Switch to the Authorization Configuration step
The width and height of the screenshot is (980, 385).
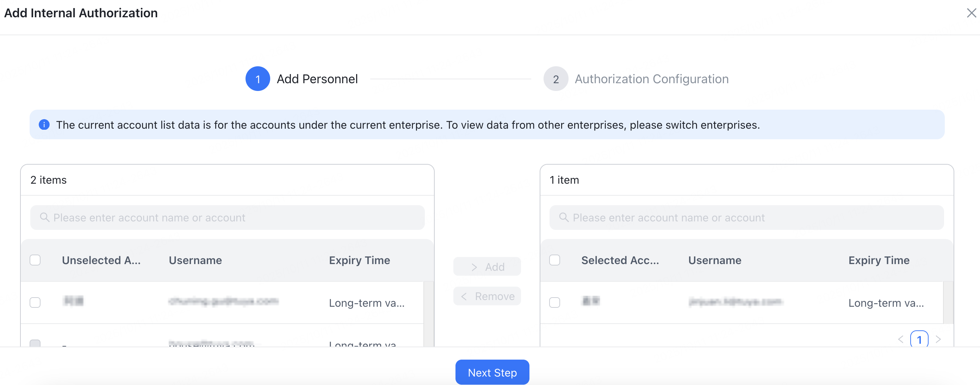click(x=651, y=79)
